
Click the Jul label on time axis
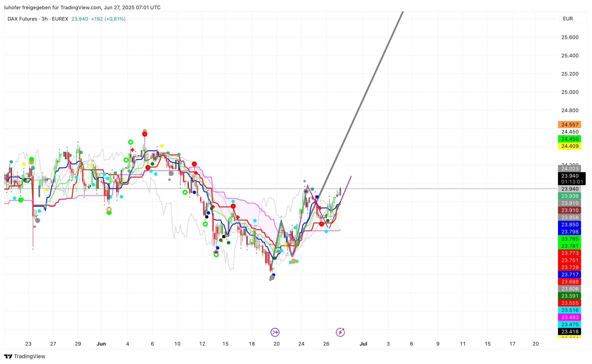point(363,344)
